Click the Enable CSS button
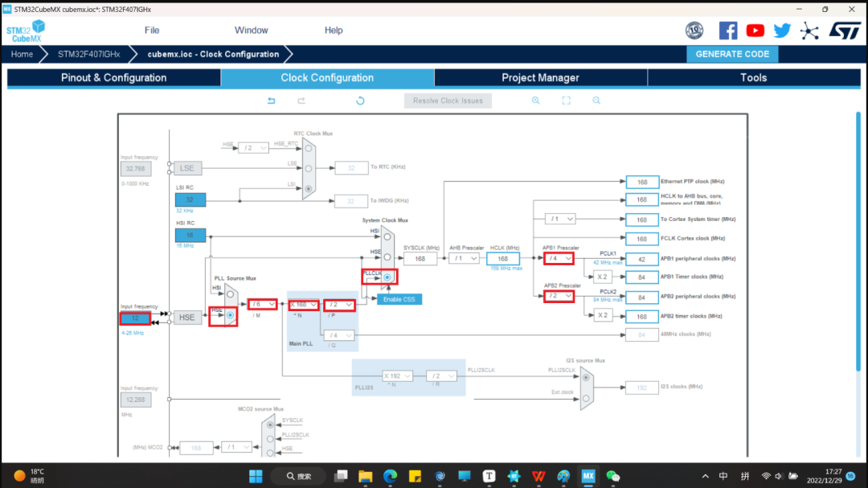 399,299
